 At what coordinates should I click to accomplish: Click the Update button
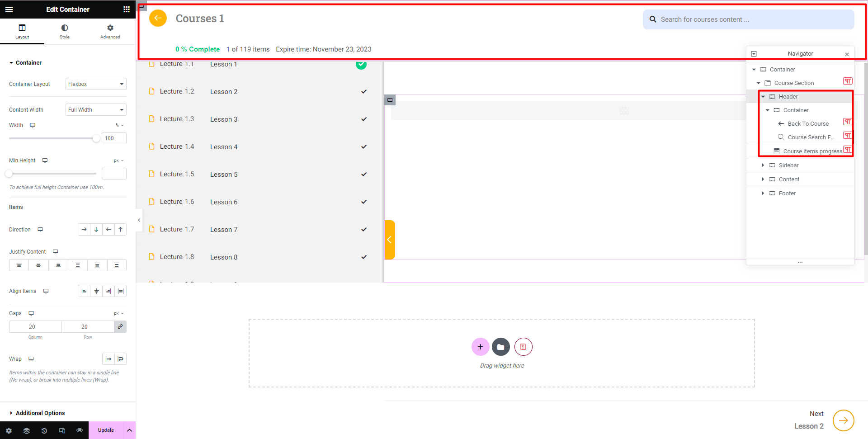pos(106,430)
